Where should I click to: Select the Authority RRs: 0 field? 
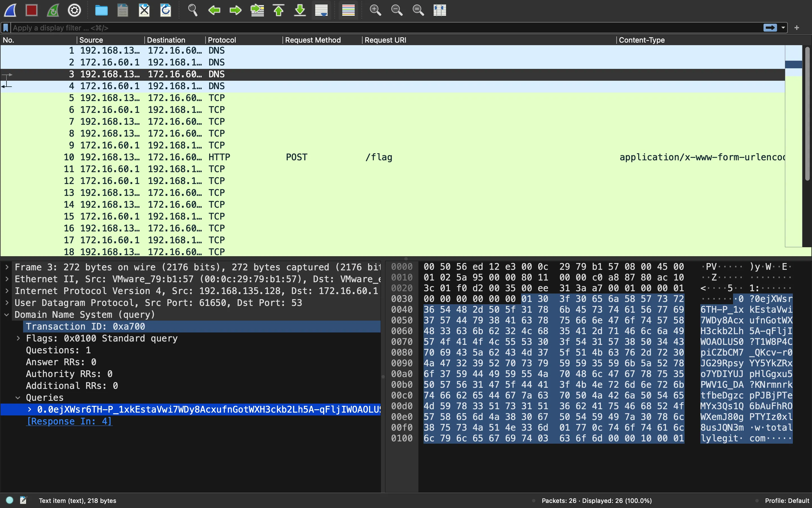point(69,374)
